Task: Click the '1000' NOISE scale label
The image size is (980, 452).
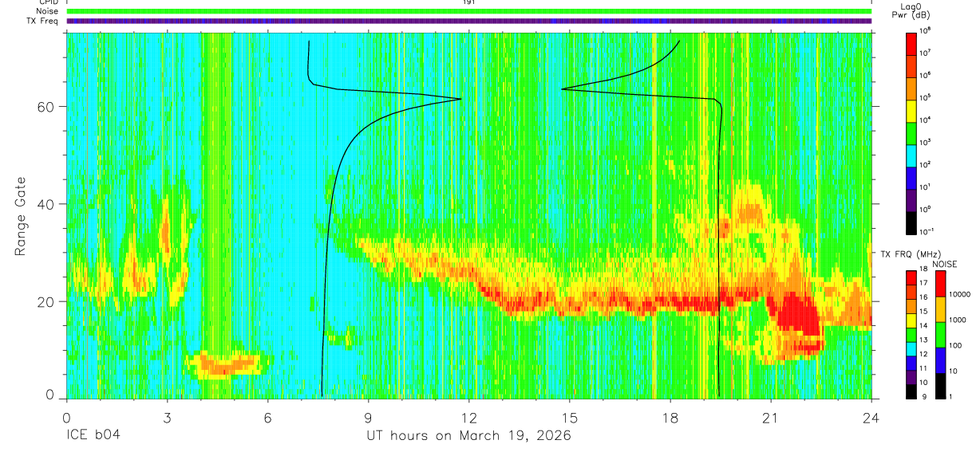Action: (x=958, y=320)
